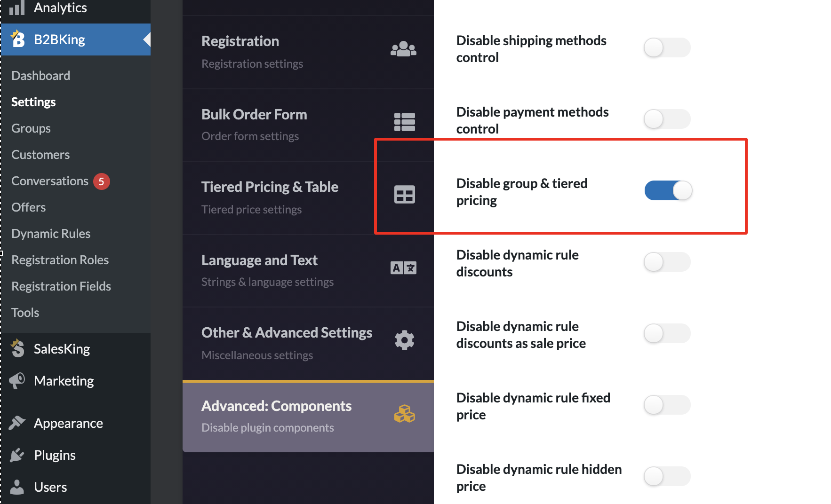Go to the B2BKing Dashboard link

[x=40, y=76]
